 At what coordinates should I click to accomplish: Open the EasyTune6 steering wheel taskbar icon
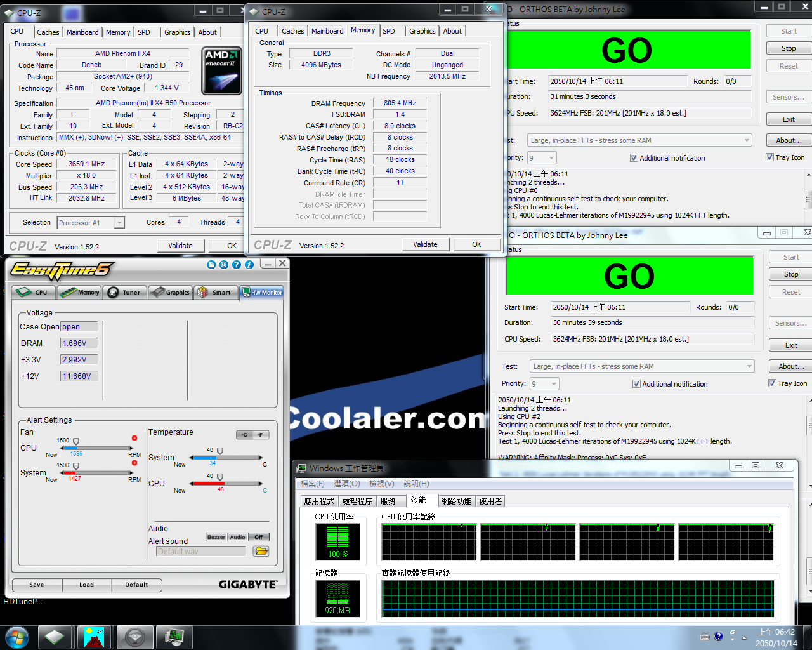pos(134,637)
